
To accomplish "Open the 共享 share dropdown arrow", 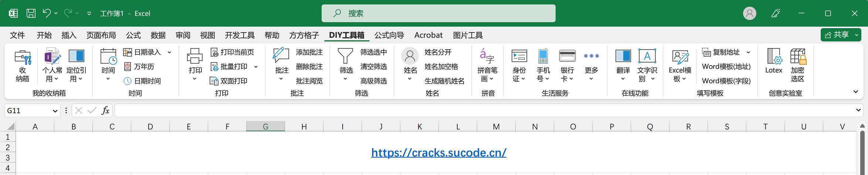I will click(857, 35).
